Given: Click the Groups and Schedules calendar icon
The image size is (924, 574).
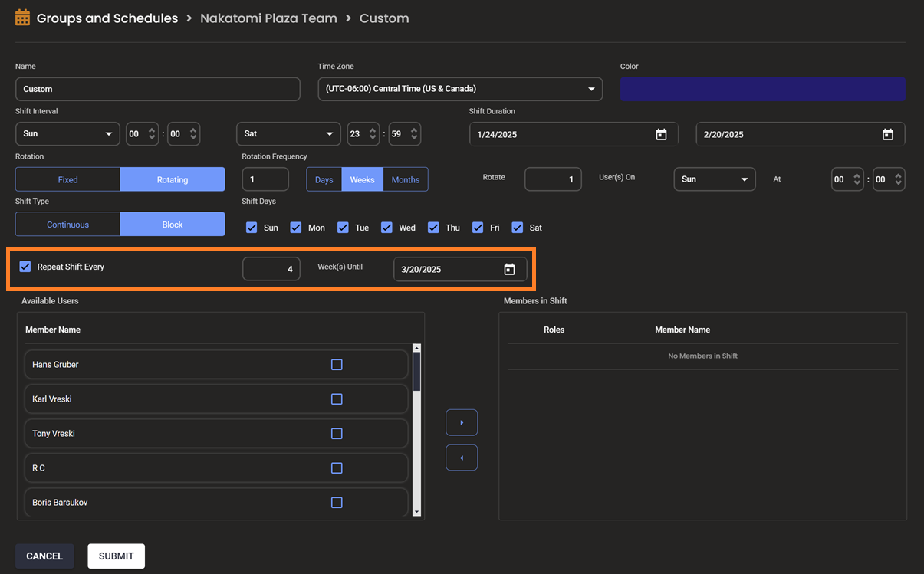Looking at the screenshot, I should tap(22, 18).
